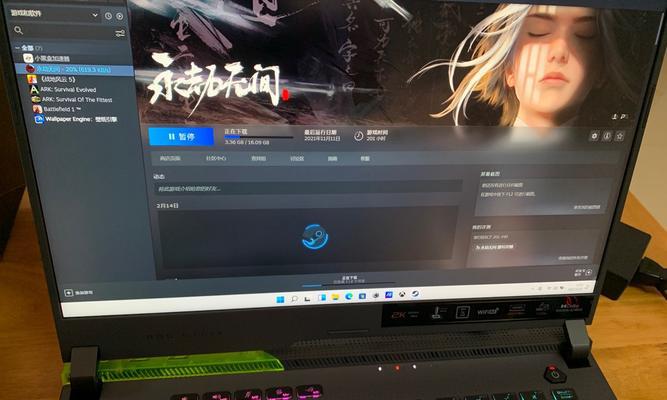
Task: Click the add a game button
Action: point(79,293)
